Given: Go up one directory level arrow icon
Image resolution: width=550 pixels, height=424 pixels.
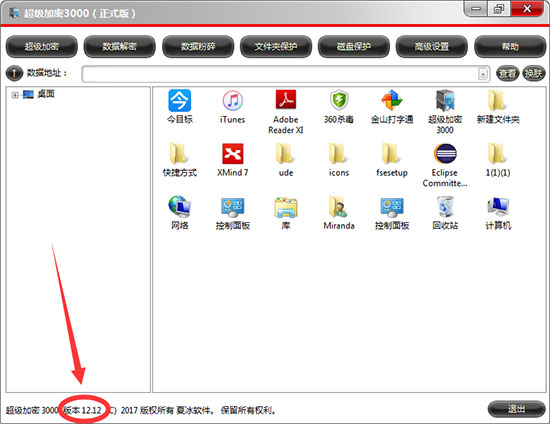Looking at the screenshot, I should [14, 73].
